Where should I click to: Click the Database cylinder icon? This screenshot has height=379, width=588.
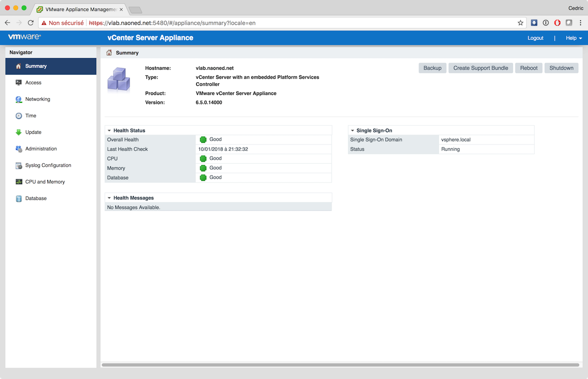pyautogui.click(x=19, y=198)
